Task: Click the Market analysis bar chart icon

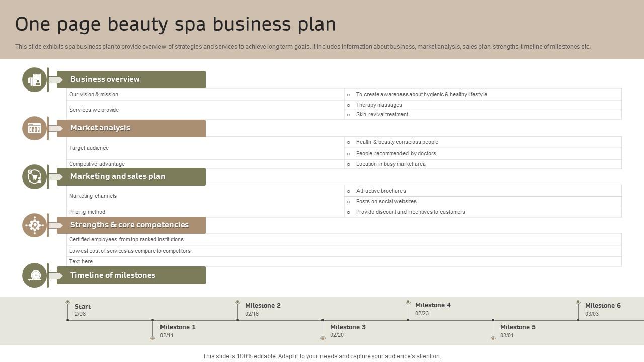Action: click(34, 128)
